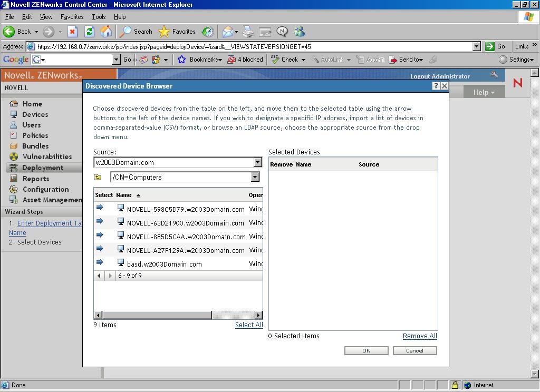This screenshot has width=540, height=392.
Task: Open the Edit menu
Action: (x=27, y=17)
